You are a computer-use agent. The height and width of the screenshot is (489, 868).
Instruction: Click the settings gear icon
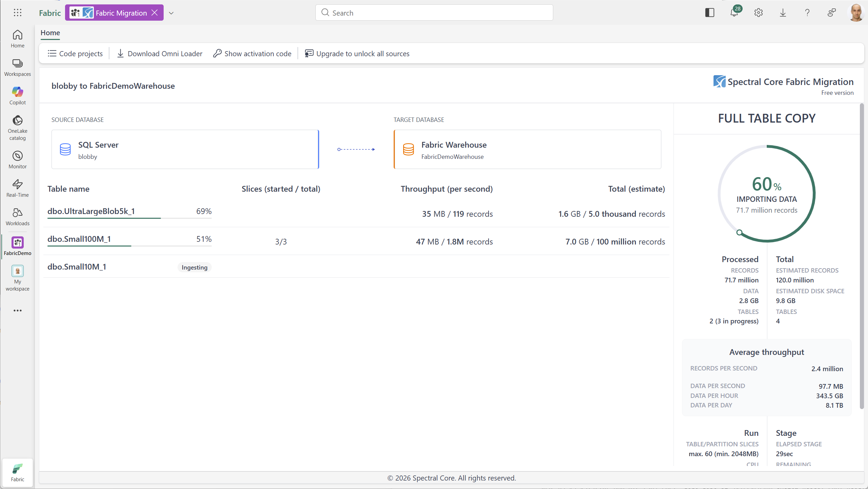pyautogui.click(x=758, y=13)
